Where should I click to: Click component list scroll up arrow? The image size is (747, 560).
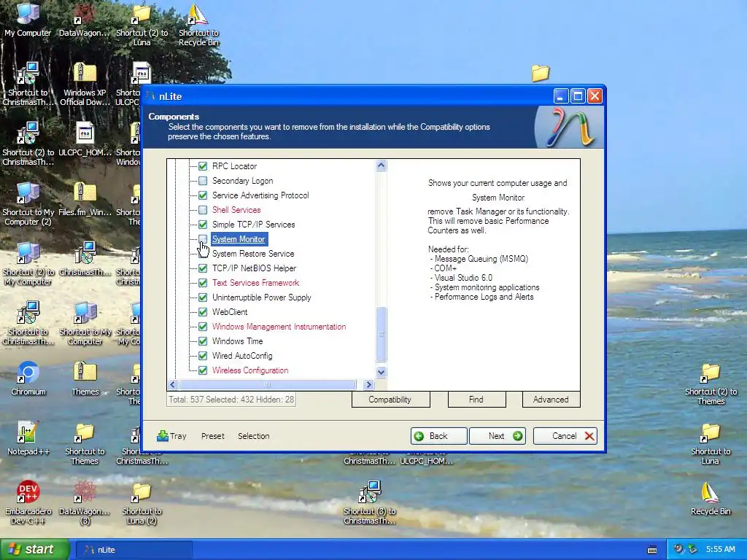coord(381,166)
